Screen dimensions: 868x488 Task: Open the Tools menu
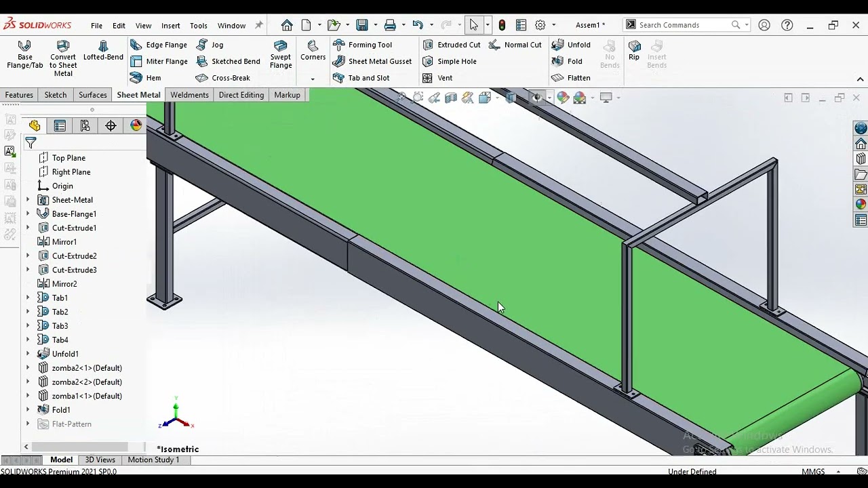pos(199,26)
